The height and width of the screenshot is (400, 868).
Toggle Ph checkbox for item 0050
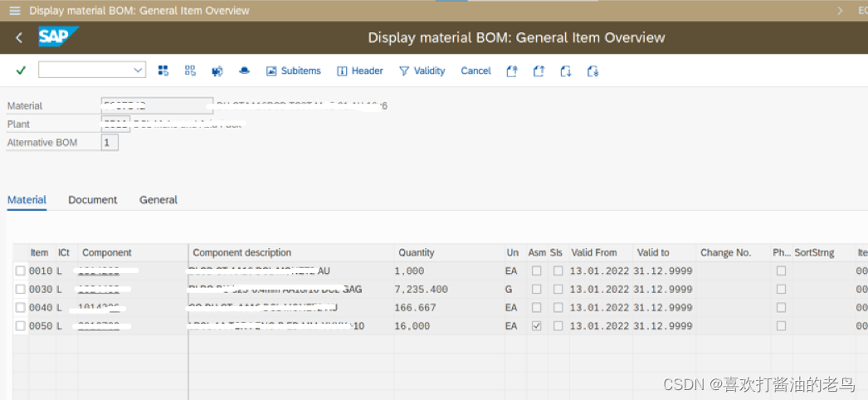pyautogui.click(x=781, y=326)
